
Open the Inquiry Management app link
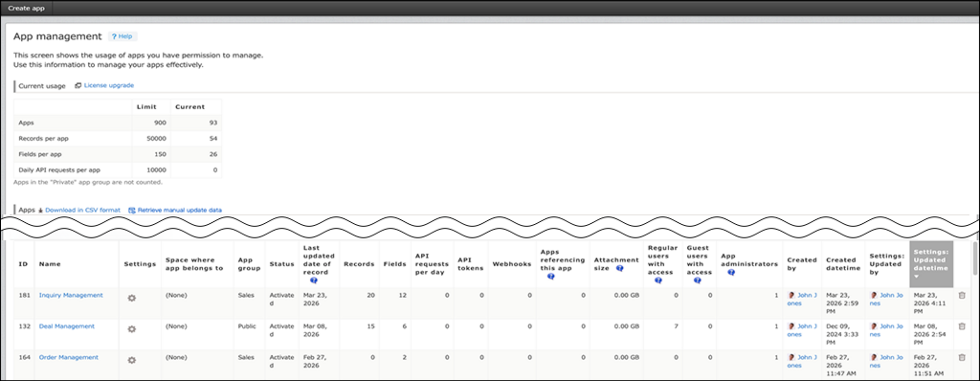[x=71, y=295]
